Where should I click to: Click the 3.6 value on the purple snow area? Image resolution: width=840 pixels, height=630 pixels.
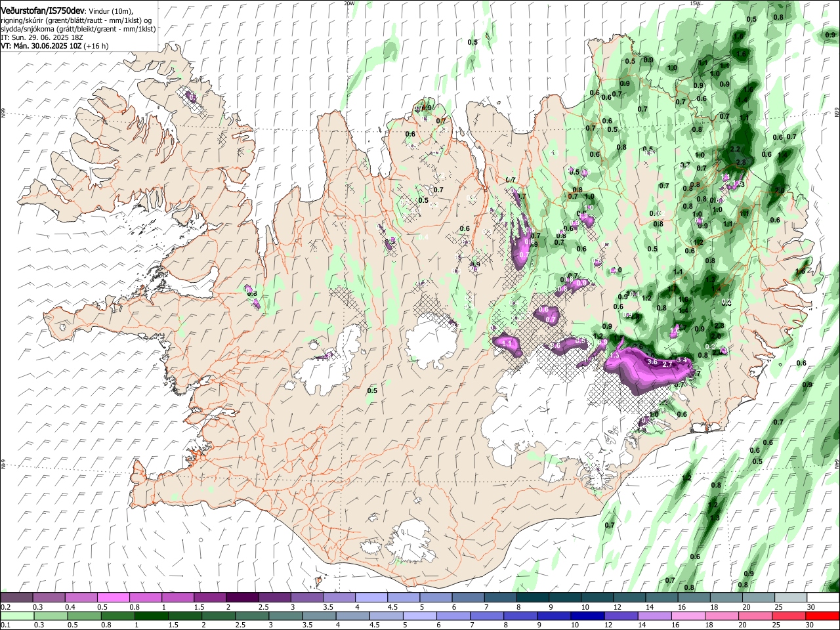point(652,362)
